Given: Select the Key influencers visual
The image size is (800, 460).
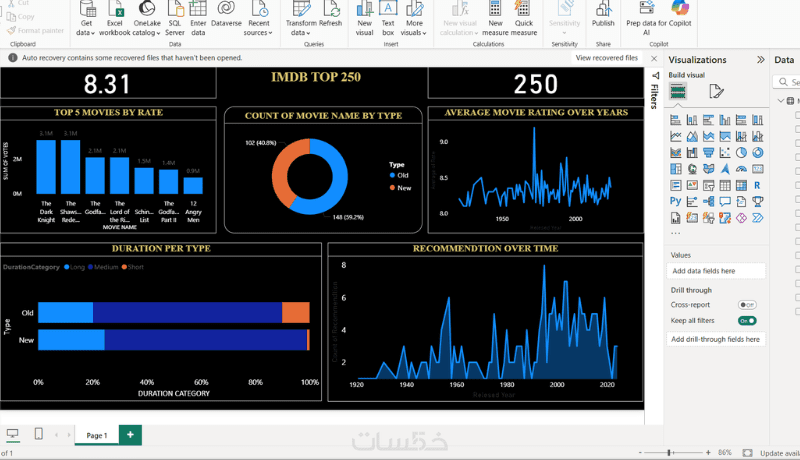Looking at the screenshot, I should click(692, 201).
